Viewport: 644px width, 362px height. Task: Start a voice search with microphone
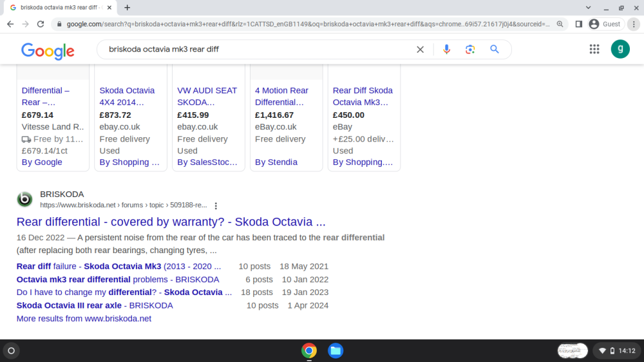(446, 50)
